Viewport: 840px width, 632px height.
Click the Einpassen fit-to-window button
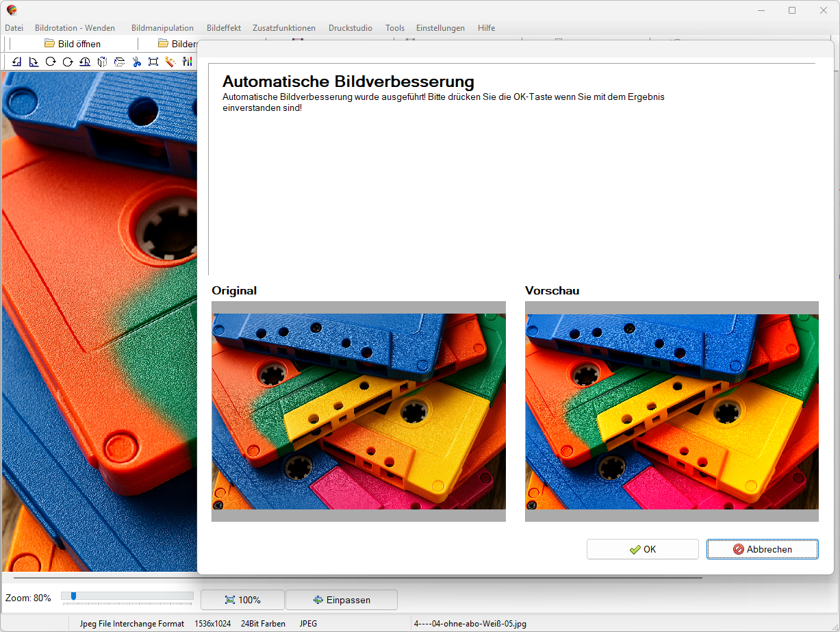[x=341, y=600]
